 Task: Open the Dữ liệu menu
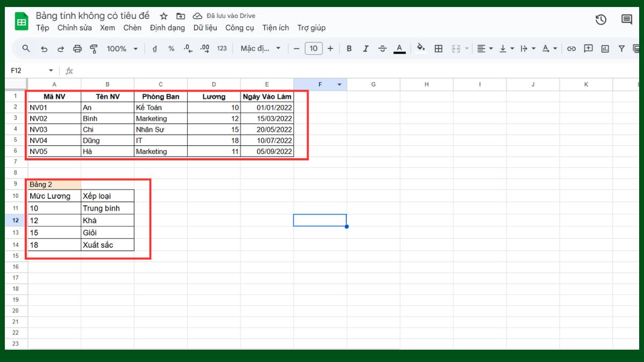[x=206, y=27]
